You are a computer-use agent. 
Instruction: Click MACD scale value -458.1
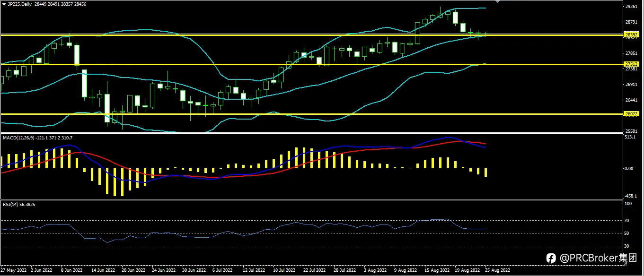[x=630, y=196]
